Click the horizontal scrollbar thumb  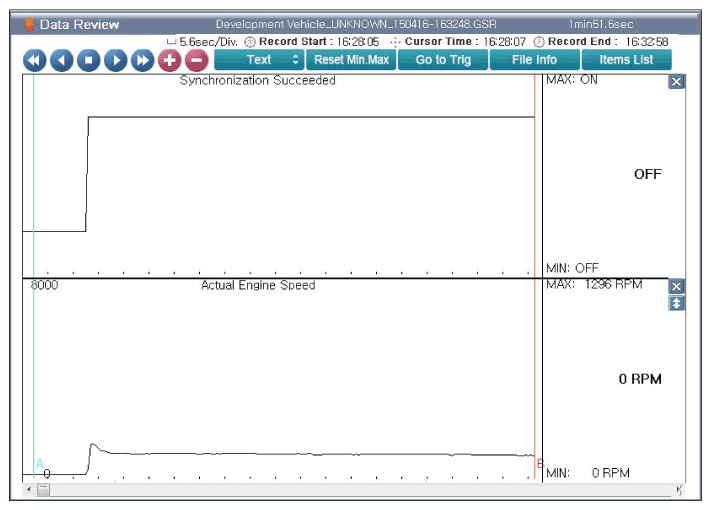(43, 490)
